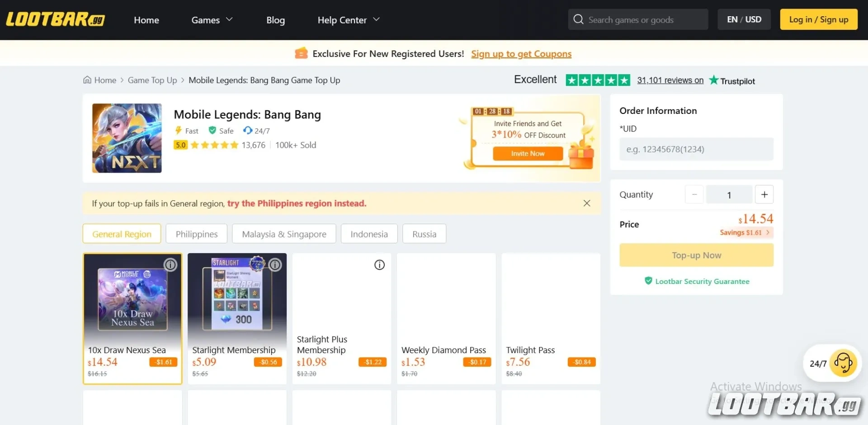Click the Trustpilot star icon
The image size is (868, 425).
pyautogui.click(x=714, y=80)
